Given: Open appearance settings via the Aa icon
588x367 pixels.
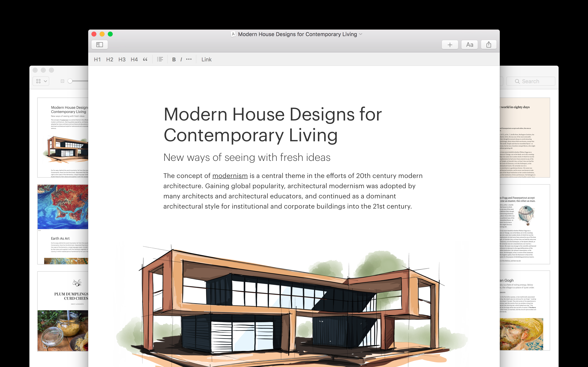Looking at the screenshot, I should 469,44.
